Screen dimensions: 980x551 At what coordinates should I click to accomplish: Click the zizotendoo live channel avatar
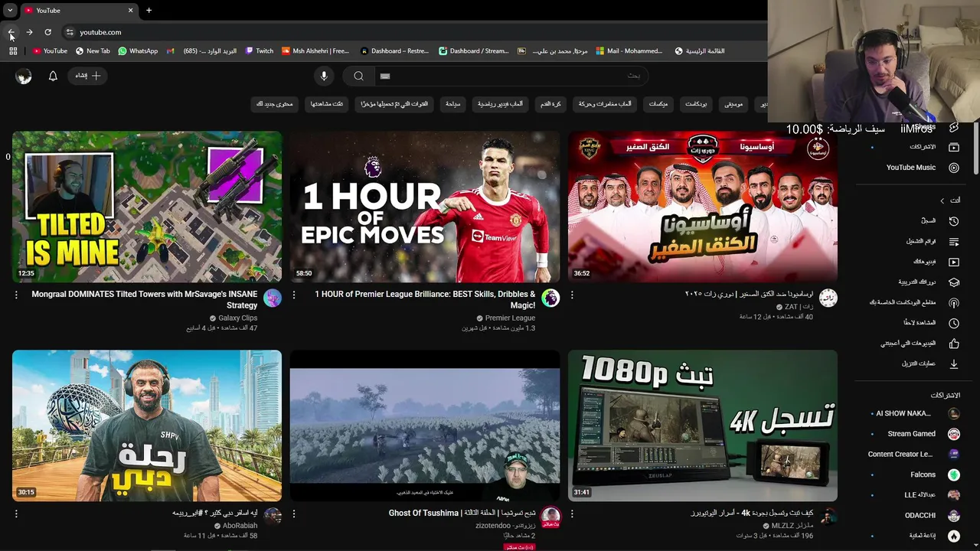click(x=550, y=517)
